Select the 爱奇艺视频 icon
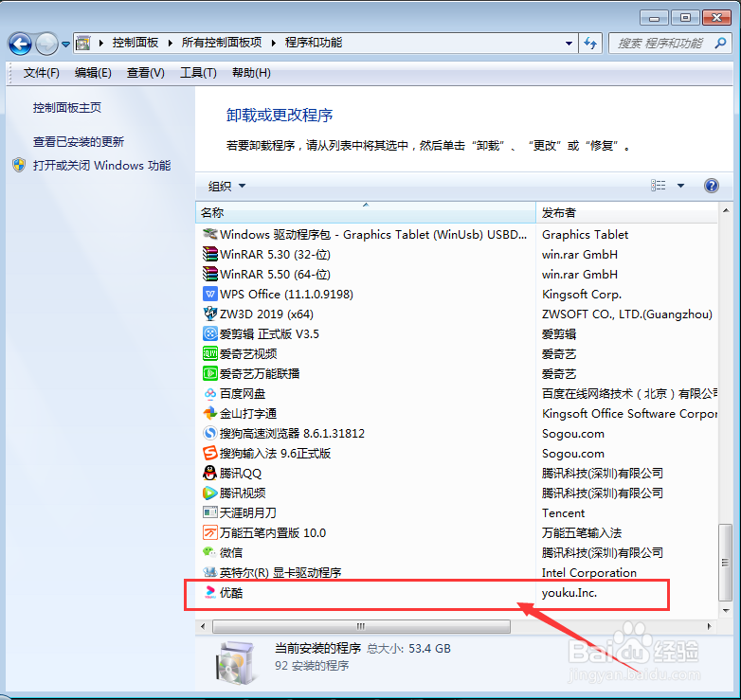This screenshot has height=700, width=741. (x=209, y=353)
